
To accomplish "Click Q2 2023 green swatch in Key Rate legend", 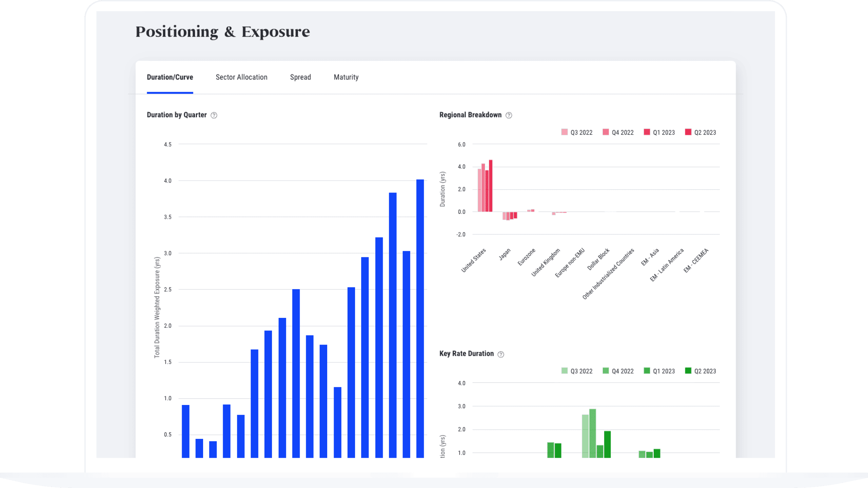I will (688, 371).
